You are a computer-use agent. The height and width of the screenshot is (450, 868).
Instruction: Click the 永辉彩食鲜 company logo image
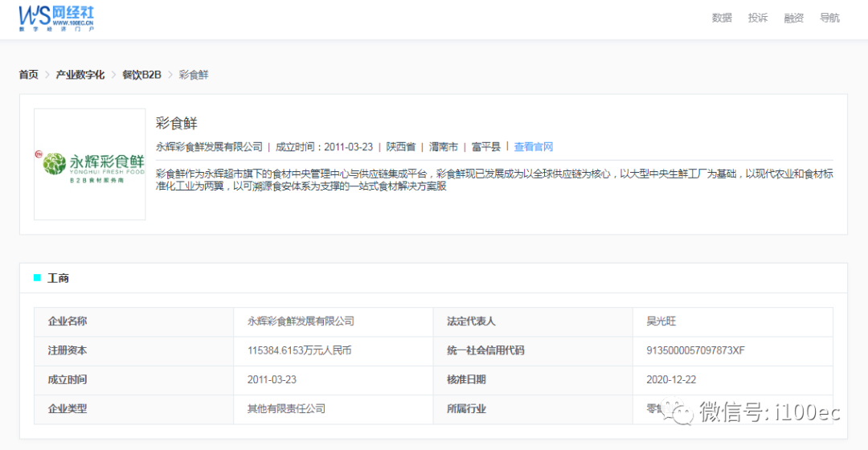point(90,165)
